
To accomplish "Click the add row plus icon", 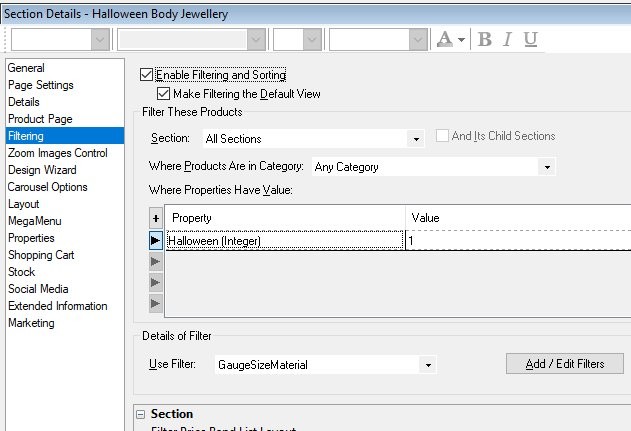I will click(x=155, y=217).
